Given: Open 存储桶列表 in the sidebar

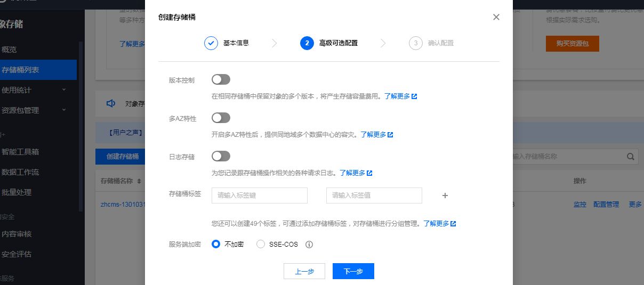Looking at the screenshot, I should 21,70.
